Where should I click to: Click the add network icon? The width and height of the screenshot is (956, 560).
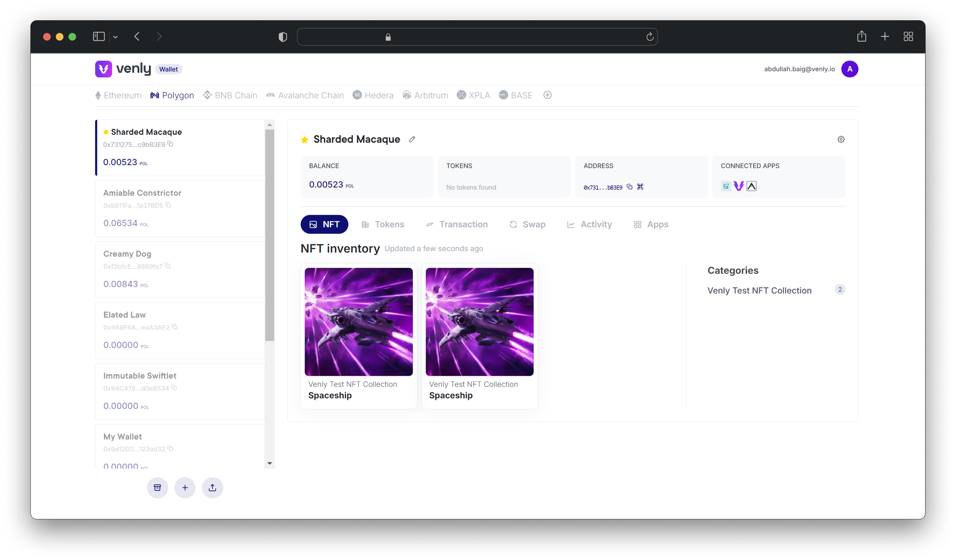coord(547,95)
